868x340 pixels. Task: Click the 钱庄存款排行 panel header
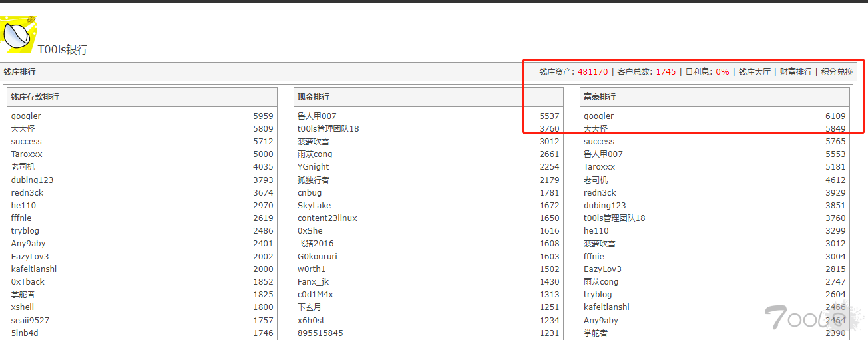click(35, 97)
